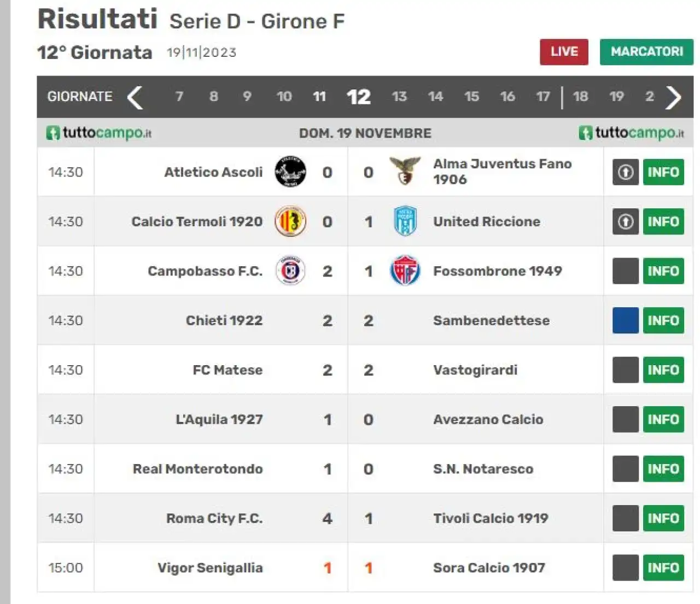Click the gray square for L'Aquila match
Viewport: 700px width, 604px height.
[626, 419]
